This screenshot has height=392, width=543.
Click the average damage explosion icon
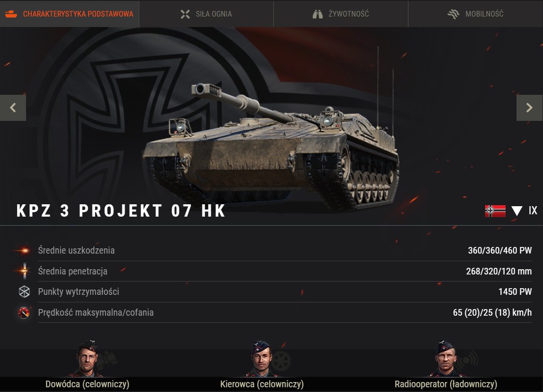tap(23, 250)
